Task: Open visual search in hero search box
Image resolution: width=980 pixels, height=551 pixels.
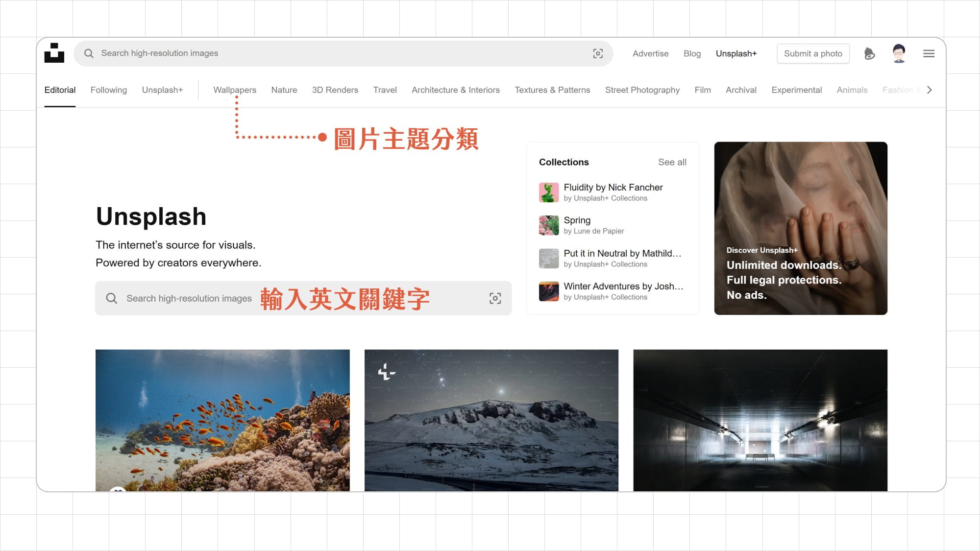Action: (495, 298)
